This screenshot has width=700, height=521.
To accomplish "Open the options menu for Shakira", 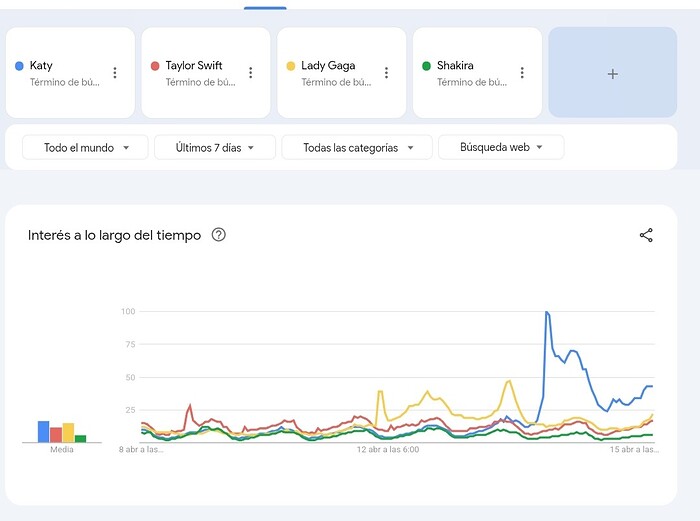I will (x=522, y=73).
